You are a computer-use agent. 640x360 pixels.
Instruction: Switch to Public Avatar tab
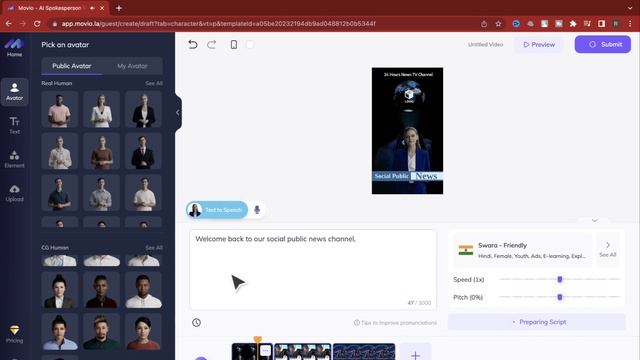point(71,66)
